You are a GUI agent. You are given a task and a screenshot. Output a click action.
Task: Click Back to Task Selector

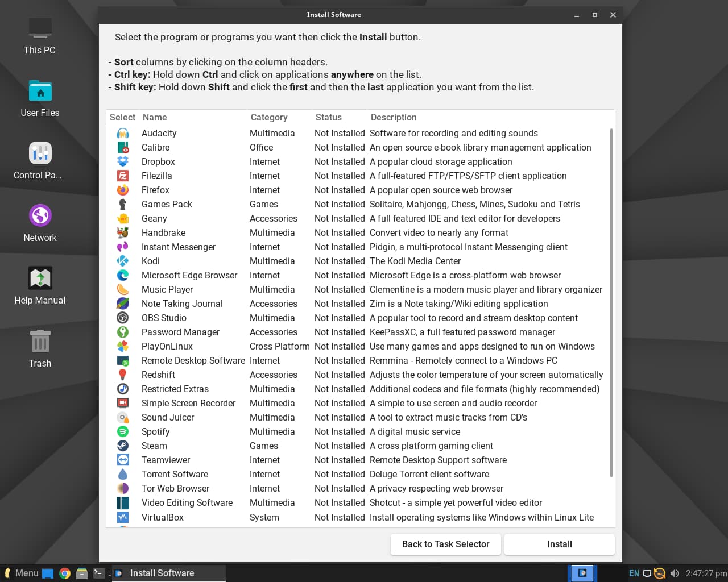[x=445, y=544]
